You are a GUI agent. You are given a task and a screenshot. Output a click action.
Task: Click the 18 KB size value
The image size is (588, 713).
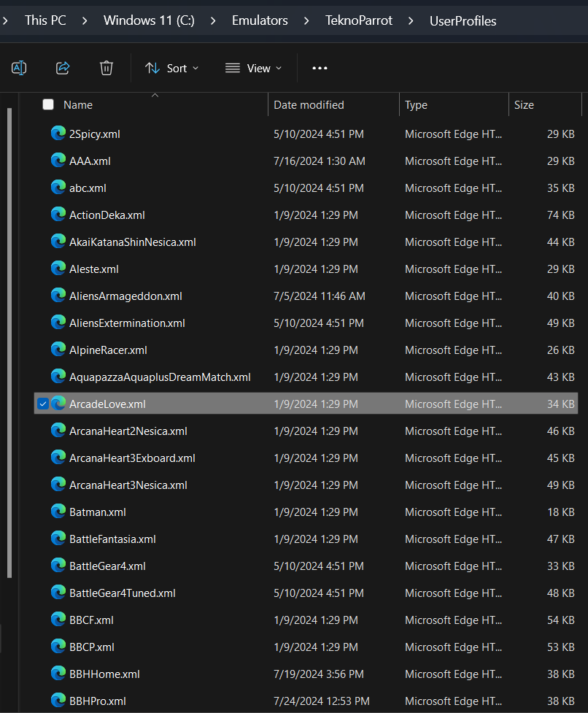[561, 512]
